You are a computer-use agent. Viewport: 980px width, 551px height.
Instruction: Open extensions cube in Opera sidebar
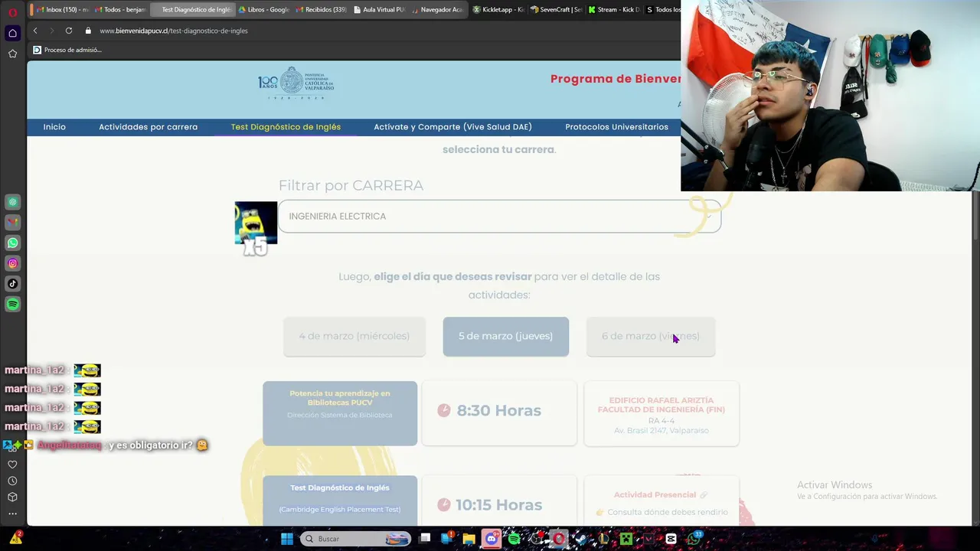tap(12, 497)
